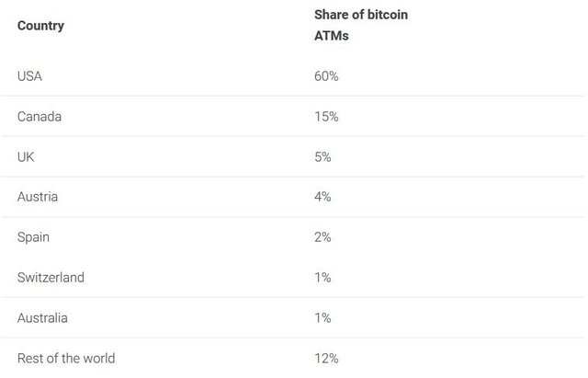Click Switzerland's 1% share value
Image resolution: width=588 pixels, height=378 pixels.
coord(322,278)
